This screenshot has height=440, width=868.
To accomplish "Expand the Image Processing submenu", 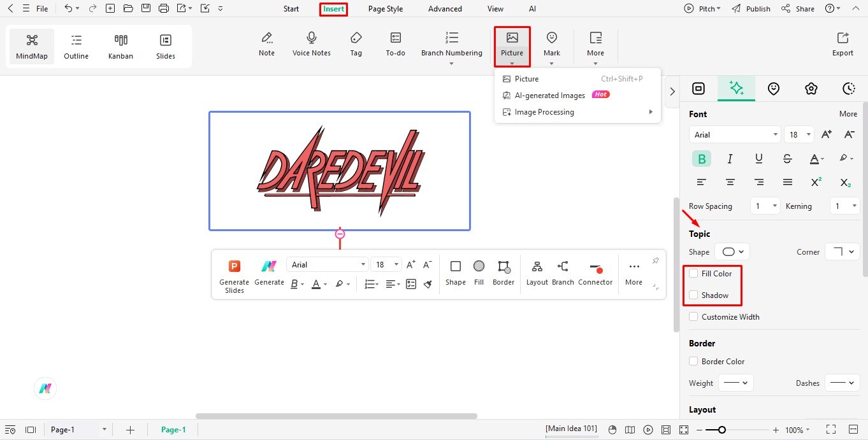I will (577, 112).
